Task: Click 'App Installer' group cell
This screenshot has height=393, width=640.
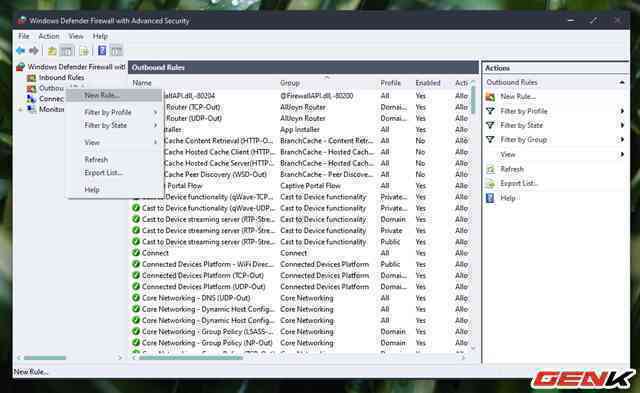Action: (x=300, y=129)
